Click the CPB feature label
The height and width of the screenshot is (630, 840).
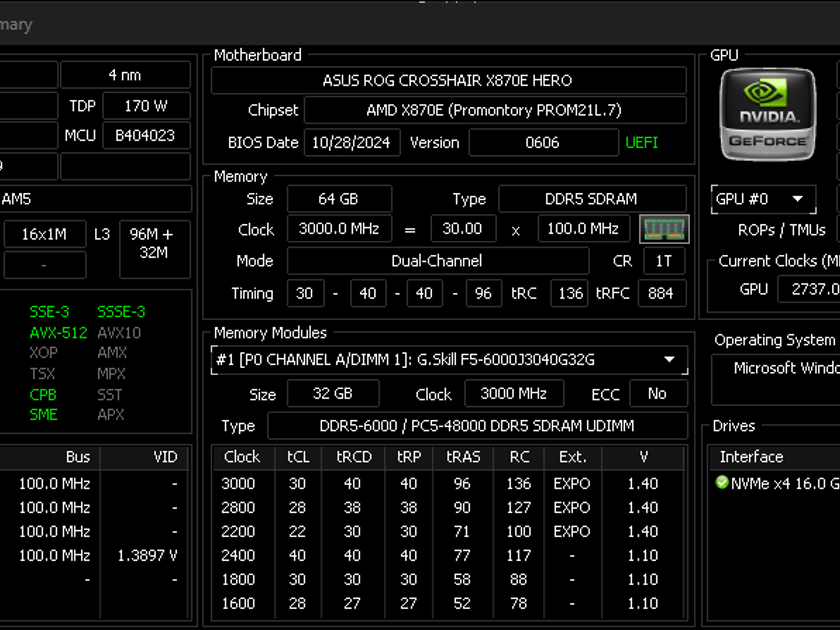43,395
